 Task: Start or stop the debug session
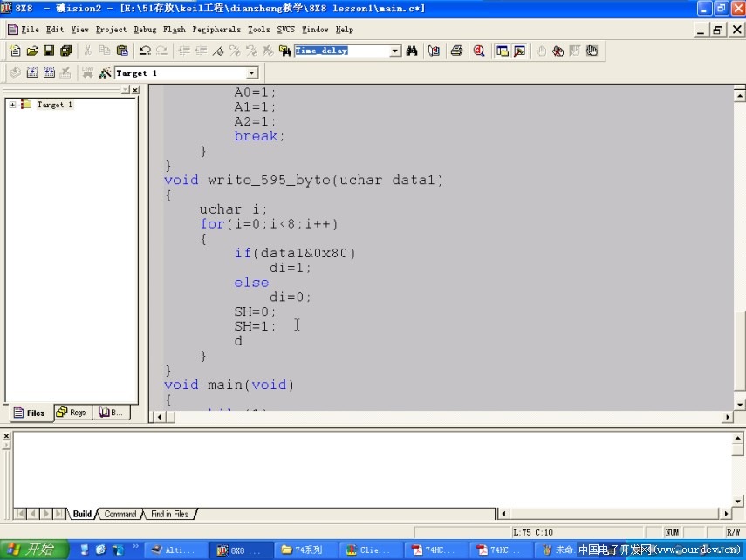pyautogui.click(x=479, y=51)
